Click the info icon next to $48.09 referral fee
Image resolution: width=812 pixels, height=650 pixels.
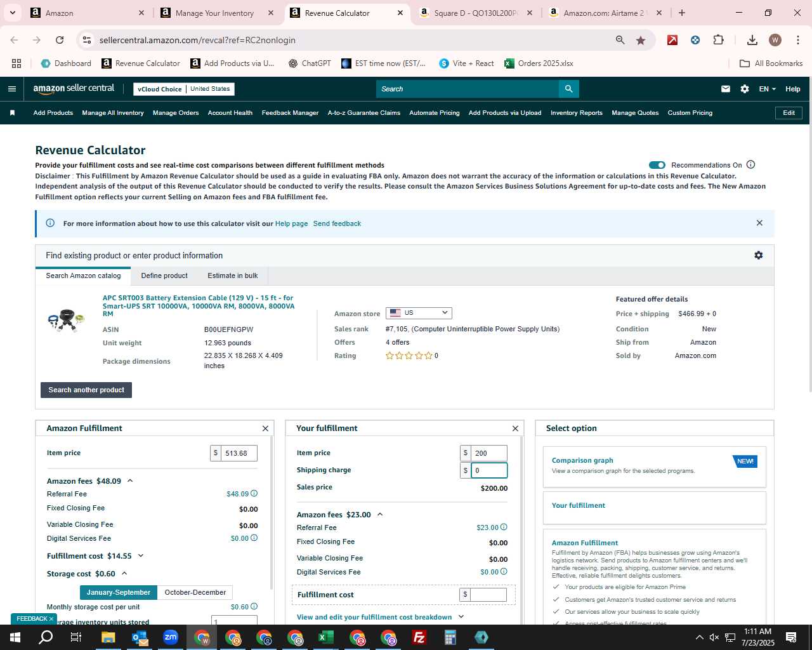tap(254, 493)
